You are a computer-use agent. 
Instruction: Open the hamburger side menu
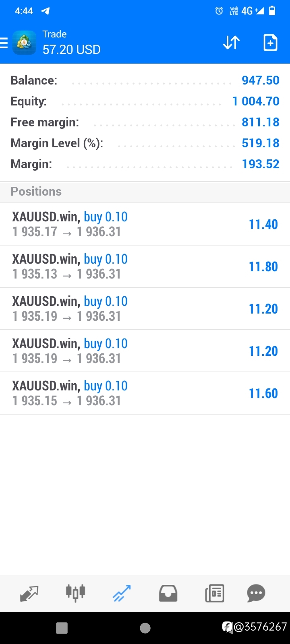4,43
